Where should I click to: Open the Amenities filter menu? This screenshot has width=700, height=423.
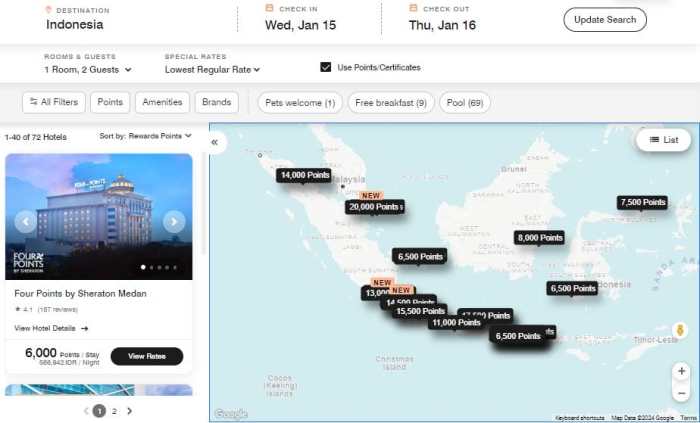click(162, 102)
